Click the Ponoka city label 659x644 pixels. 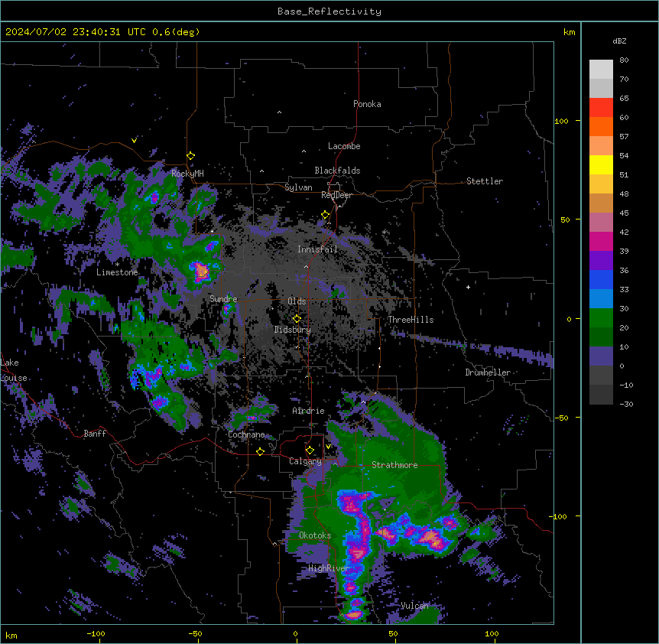pos(367,104)
